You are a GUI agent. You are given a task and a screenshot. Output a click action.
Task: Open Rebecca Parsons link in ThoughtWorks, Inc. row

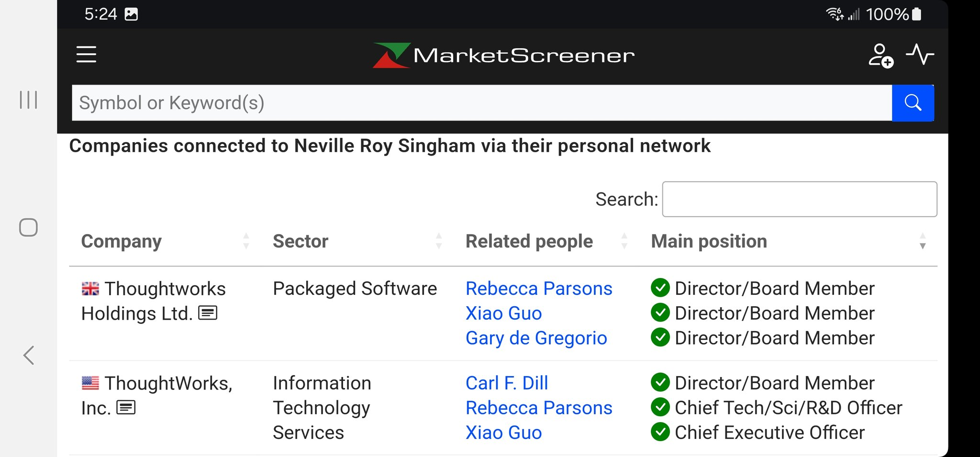[539, 408]
